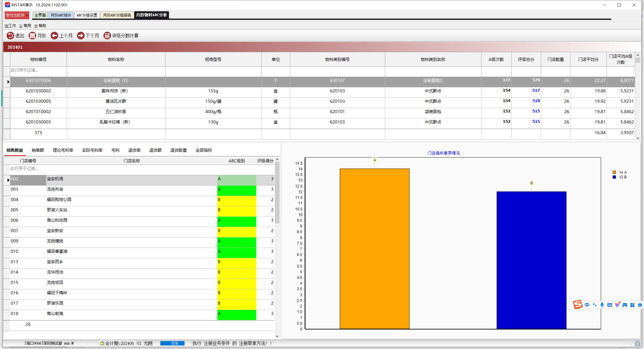The width and height of the screenshot is (644, 349).
Task: Click the 517 score link for 趣味肉饼
Action: point(536,90)
